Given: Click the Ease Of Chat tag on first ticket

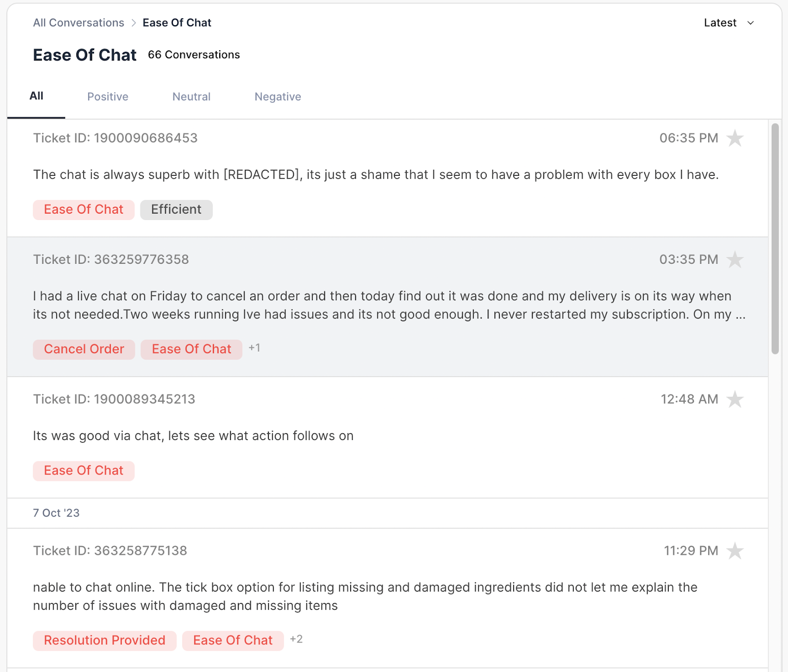Looking at the screenshot, I should click(83, 209).
